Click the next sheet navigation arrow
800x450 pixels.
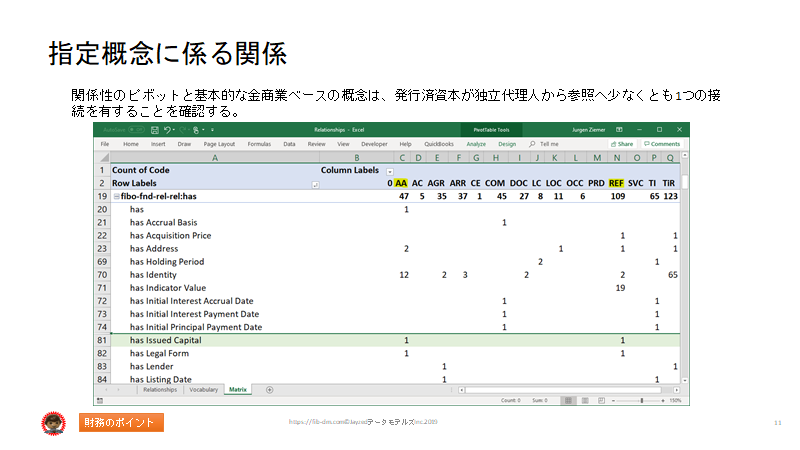pyautogui.click(x=118, y=390)
